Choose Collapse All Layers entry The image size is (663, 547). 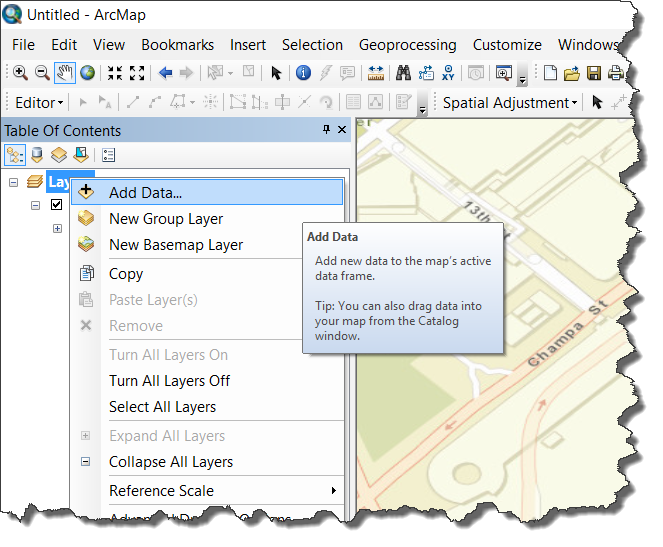(x=207, y=462)
